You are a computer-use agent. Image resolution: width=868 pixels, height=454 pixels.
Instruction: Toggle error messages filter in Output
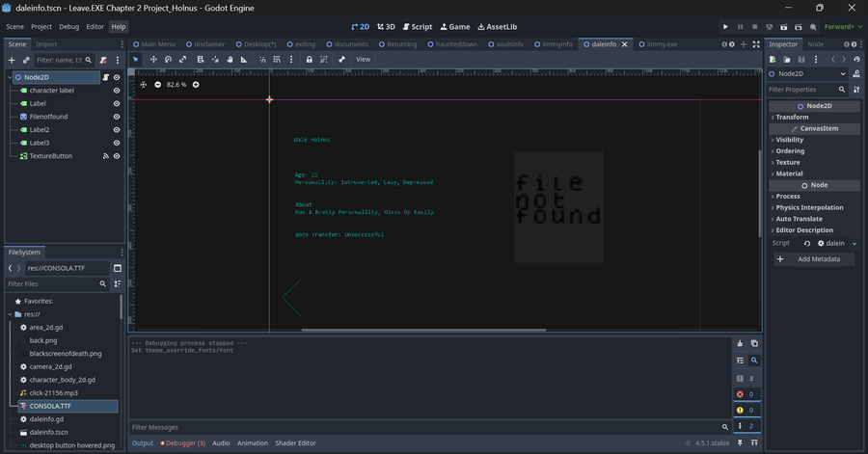[x=746, y=394]
